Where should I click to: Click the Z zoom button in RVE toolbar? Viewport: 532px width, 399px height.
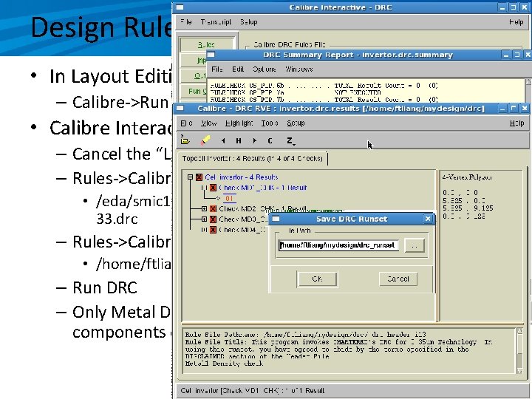[x=290, y=140]
